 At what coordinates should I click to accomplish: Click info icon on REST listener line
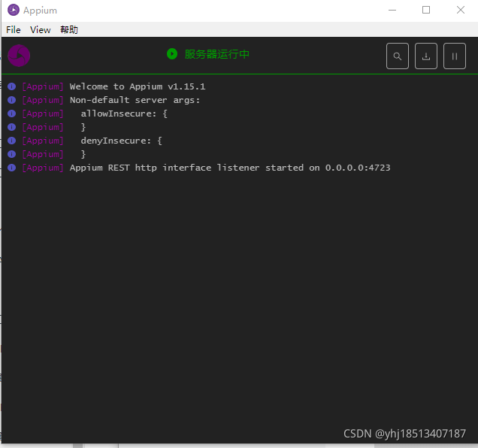pos(11,168)
